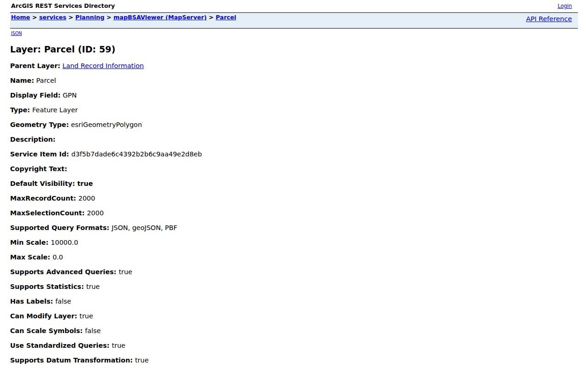This screenshot has width=588, height=368.
Task: Click the MaxRecordCount value 2000
Action: click(87, 198)
